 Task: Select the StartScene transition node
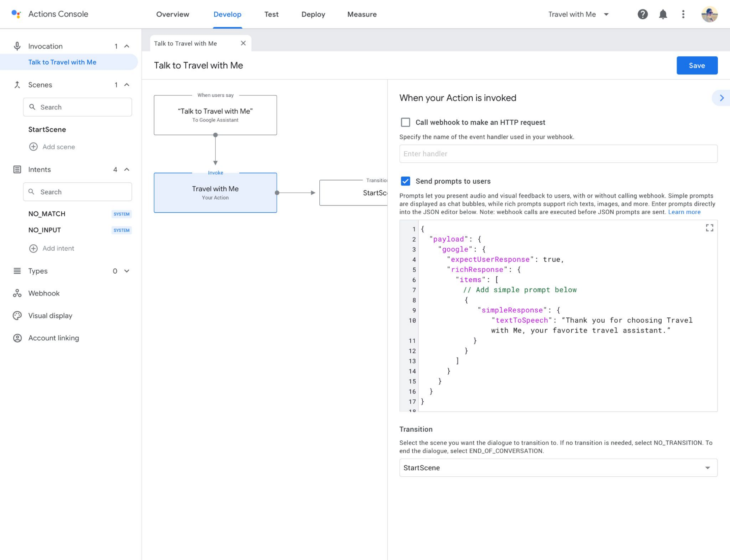(x=353, y=193)
